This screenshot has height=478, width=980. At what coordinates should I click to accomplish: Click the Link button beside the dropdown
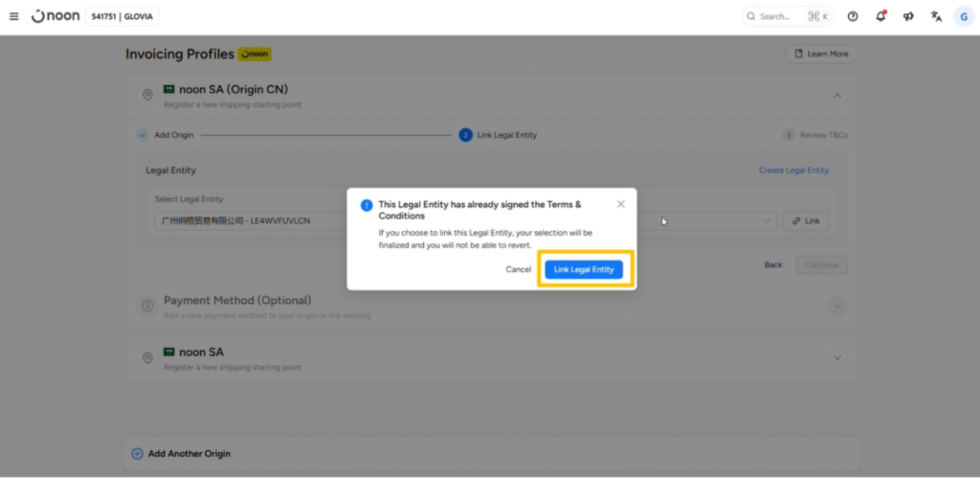tap(806, 221)
